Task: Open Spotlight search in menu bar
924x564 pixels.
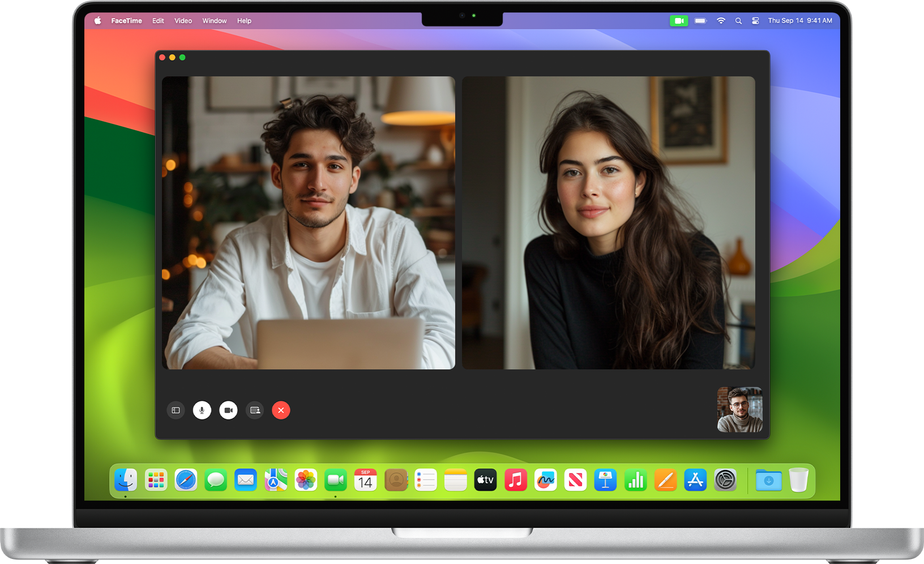Action: [738, 20]
